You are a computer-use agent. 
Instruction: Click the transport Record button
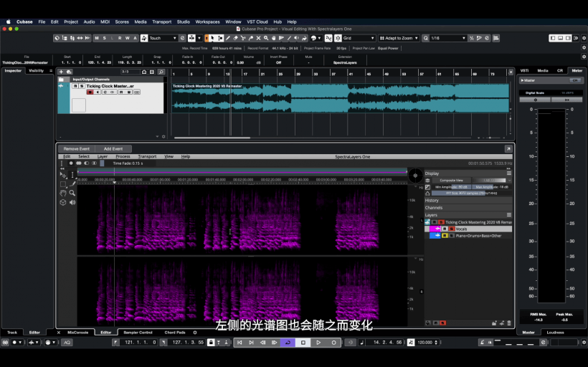(333, 342)
